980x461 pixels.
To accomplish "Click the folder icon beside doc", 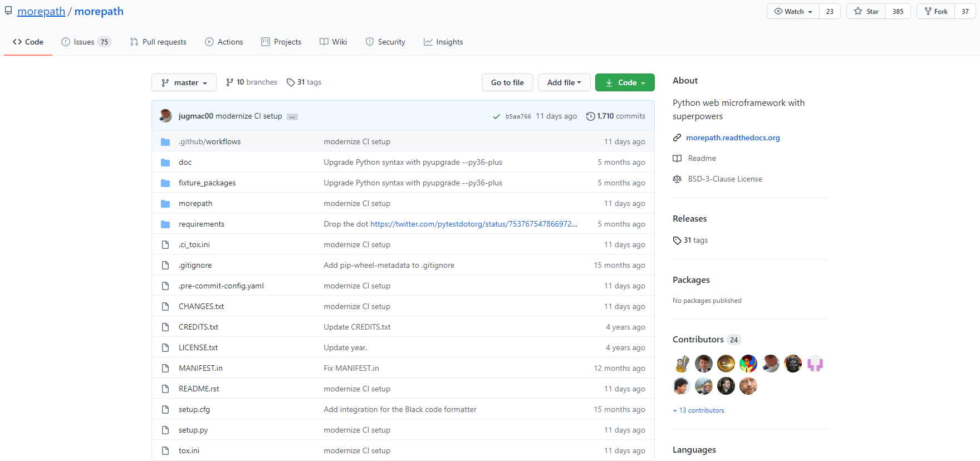I will click(x=165, y=163).
